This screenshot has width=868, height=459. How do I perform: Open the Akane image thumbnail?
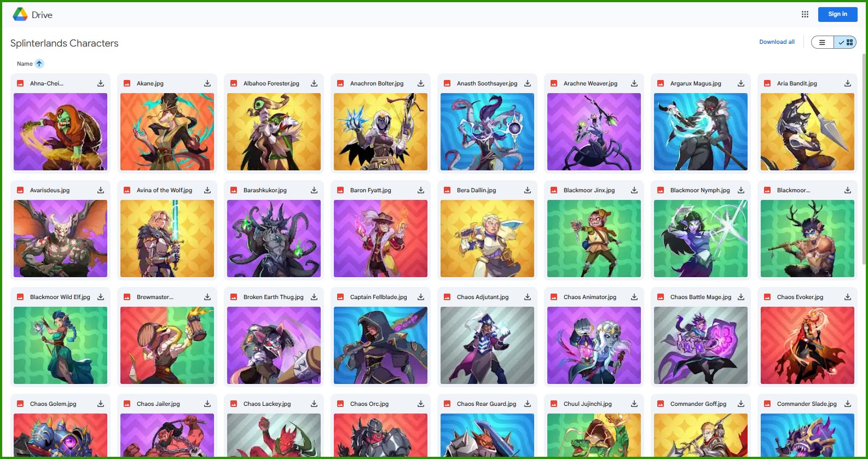pyautogui.click(x=167, y=131)
